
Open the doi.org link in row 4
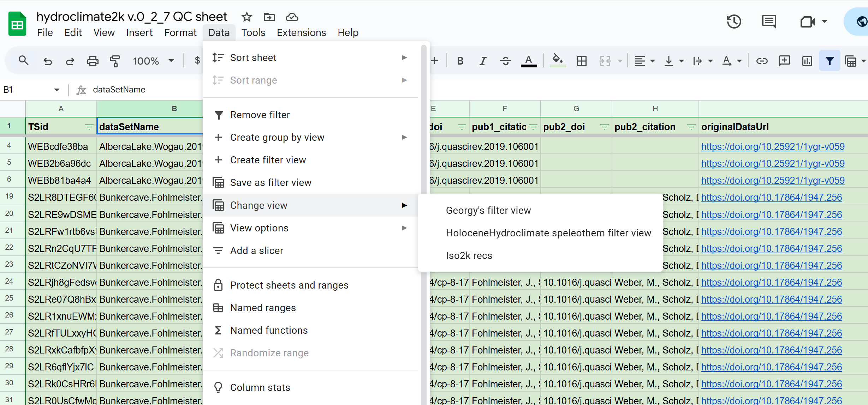[773, 146]
